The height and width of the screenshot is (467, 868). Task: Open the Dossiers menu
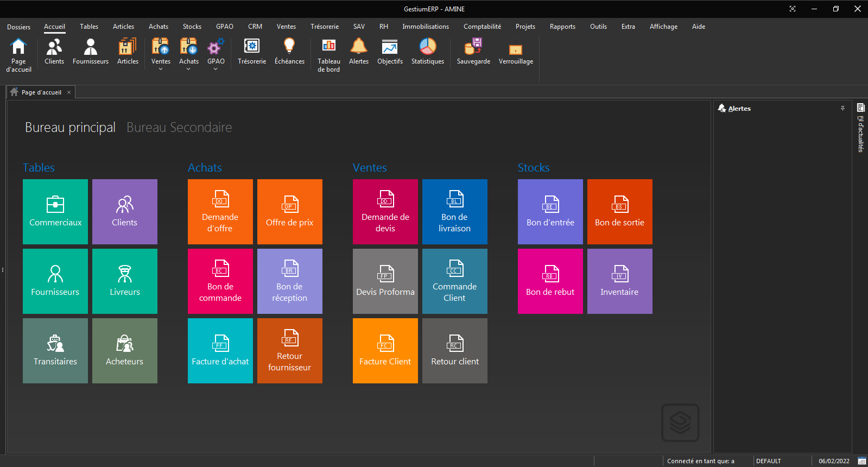tap(19, 27)
